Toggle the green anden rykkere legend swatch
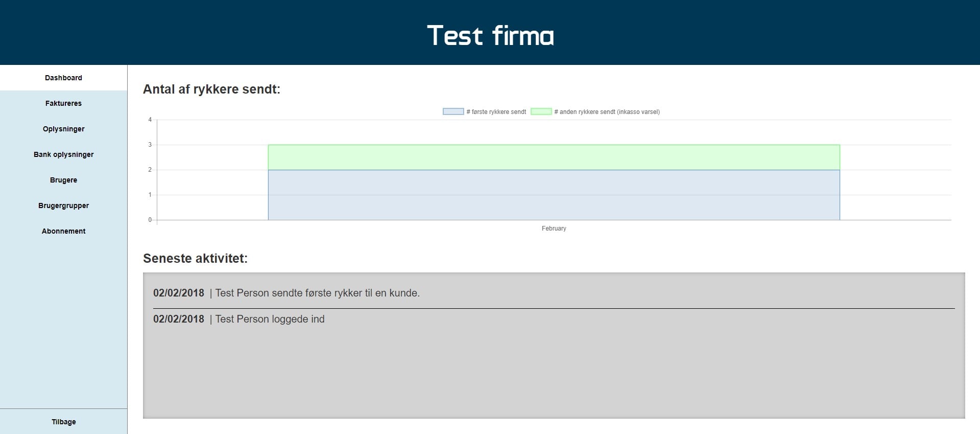 [541, 111]
